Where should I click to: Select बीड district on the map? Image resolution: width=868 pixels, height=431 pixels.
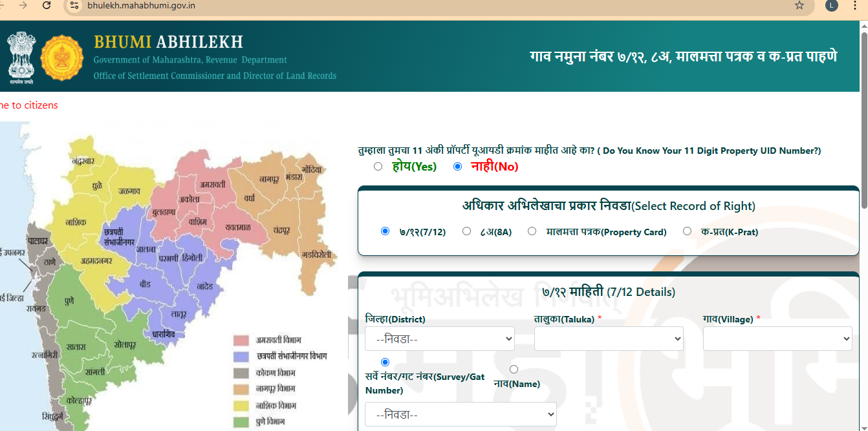coord(146,284)
